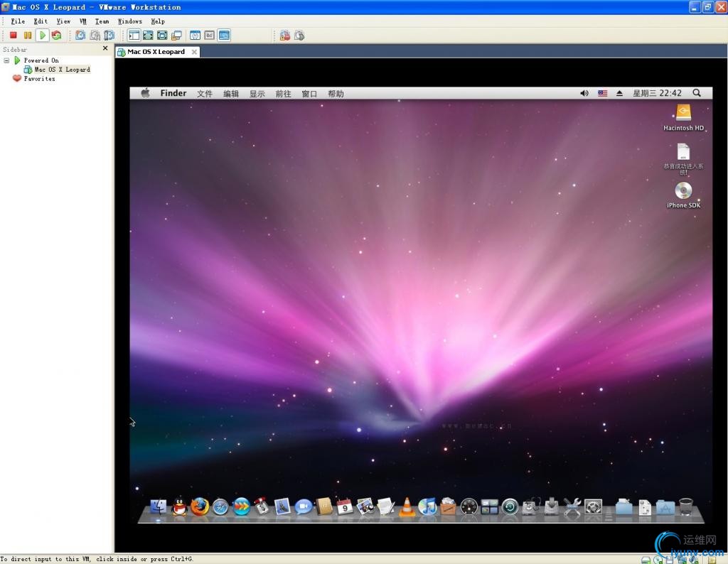Open the Edit menu in VMware
The image size is (728, 564).
[x=41, y=21]
